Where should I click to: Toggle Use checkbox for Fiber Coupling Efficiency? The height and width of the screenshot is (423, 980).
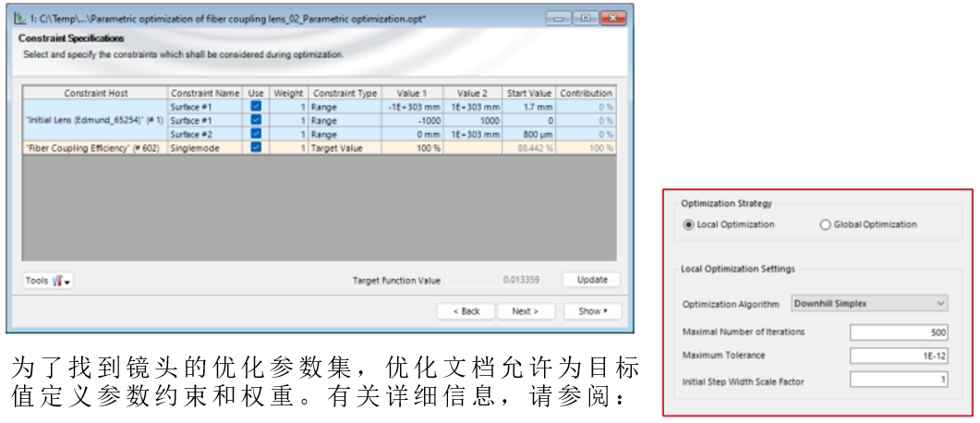(x=256, y=148)
